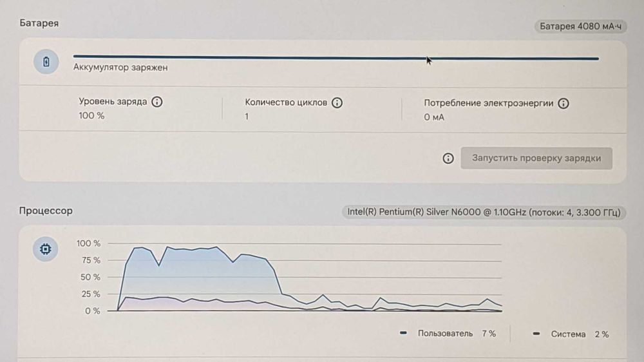This screenshot has height=362, width=644.
Task: Click the 2 % system CPU value
Action: [x=601, y=334]
